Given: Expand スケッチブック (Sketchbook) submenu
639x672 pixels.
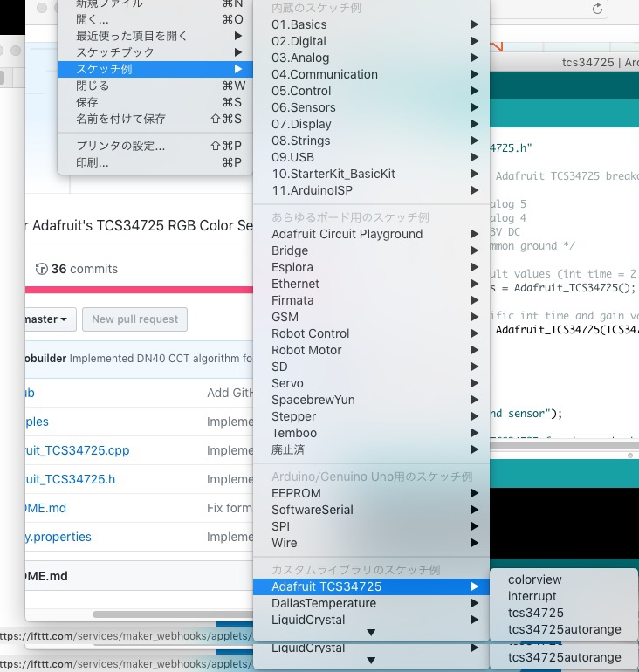Looking at the screenshot, I should coord(155,52).
